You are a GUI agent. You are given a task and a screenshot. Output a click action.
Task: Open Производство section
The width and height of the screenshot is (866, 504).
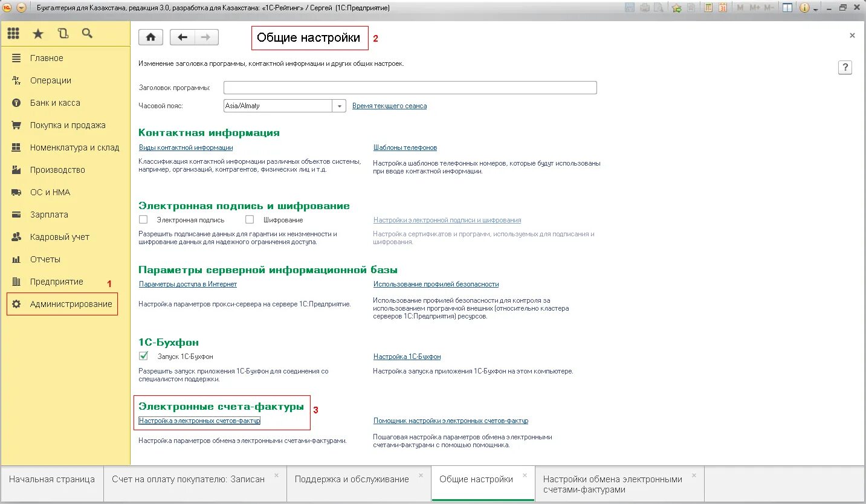coord(65,170)
